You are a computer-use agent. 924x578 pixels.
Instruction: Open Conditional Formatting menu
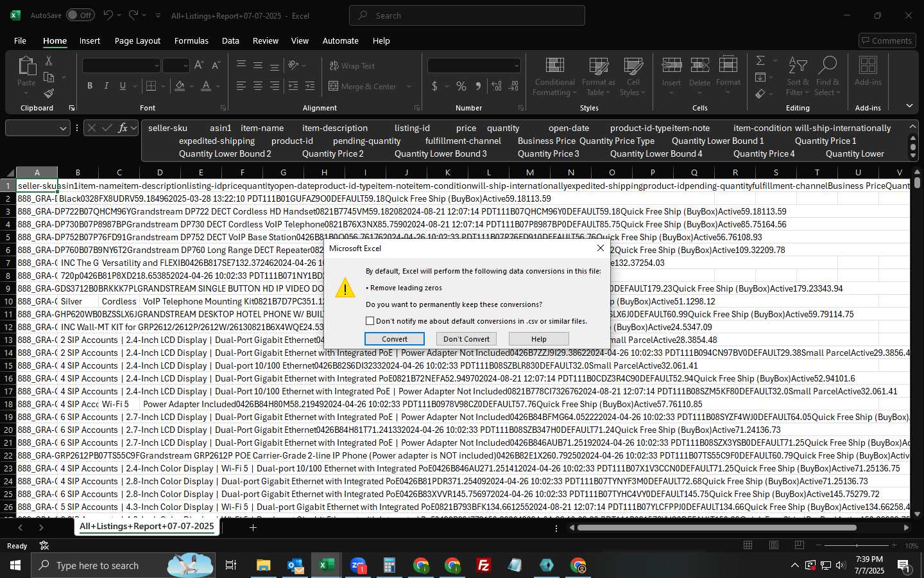click(555, 77)
